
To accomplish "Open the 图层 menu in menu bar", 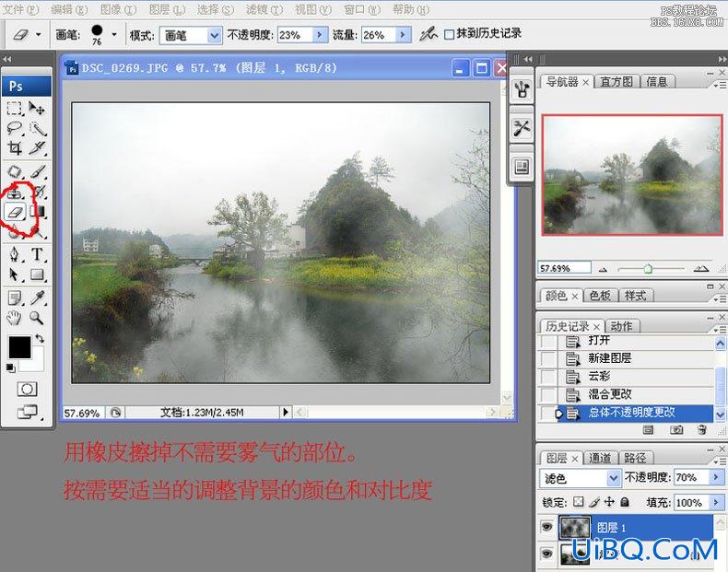I will (x=167, y=9).
